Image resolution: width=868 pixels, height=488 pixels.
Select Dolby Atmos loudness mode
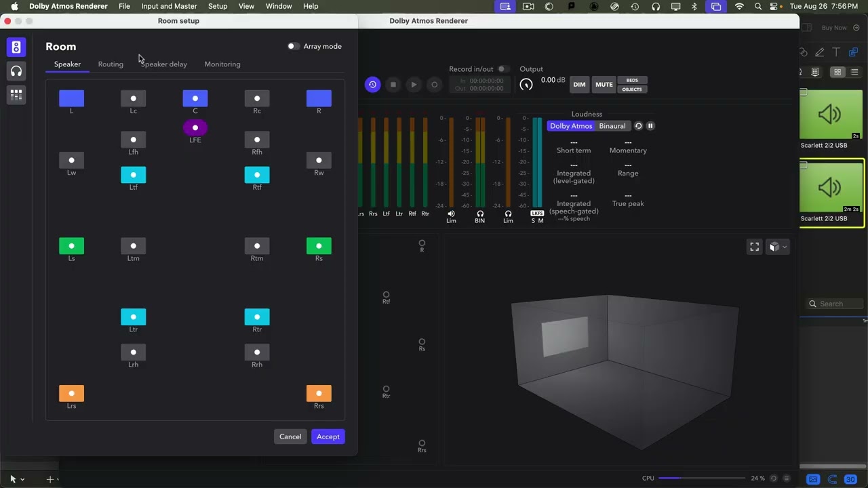[x=571, y=126]
